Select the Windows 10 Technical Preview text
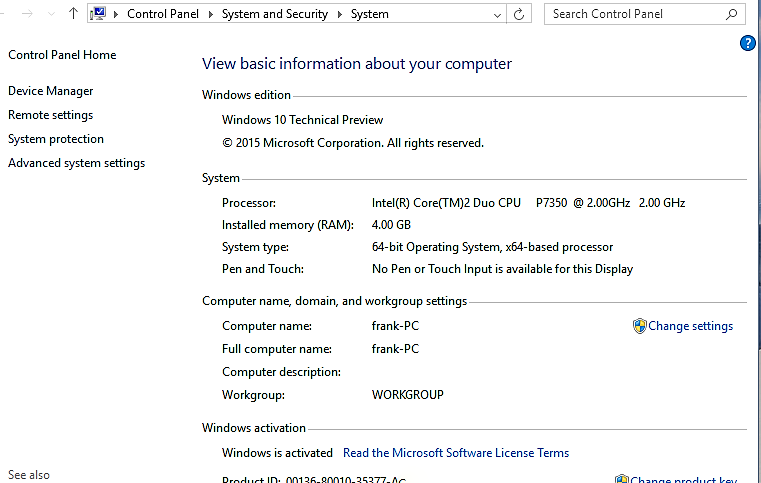761x483 pixels. coord(302,120)
